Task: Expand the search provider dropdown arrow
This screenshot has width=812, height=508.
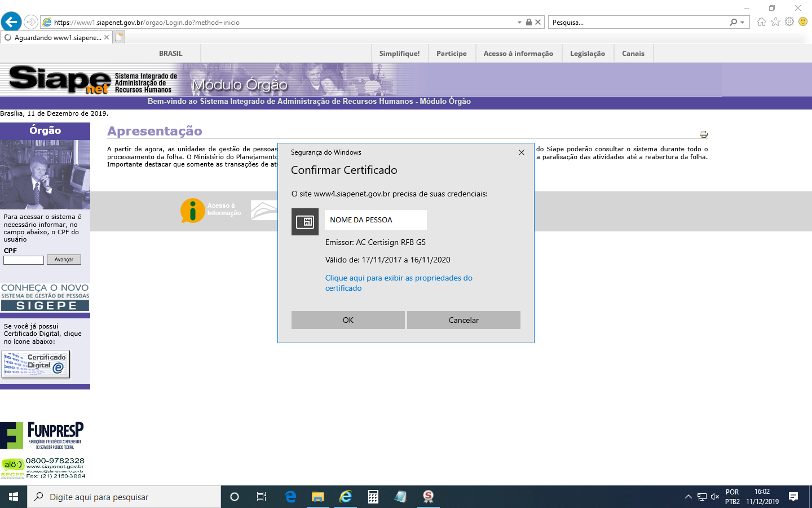Action: click(x=742, y=23)
